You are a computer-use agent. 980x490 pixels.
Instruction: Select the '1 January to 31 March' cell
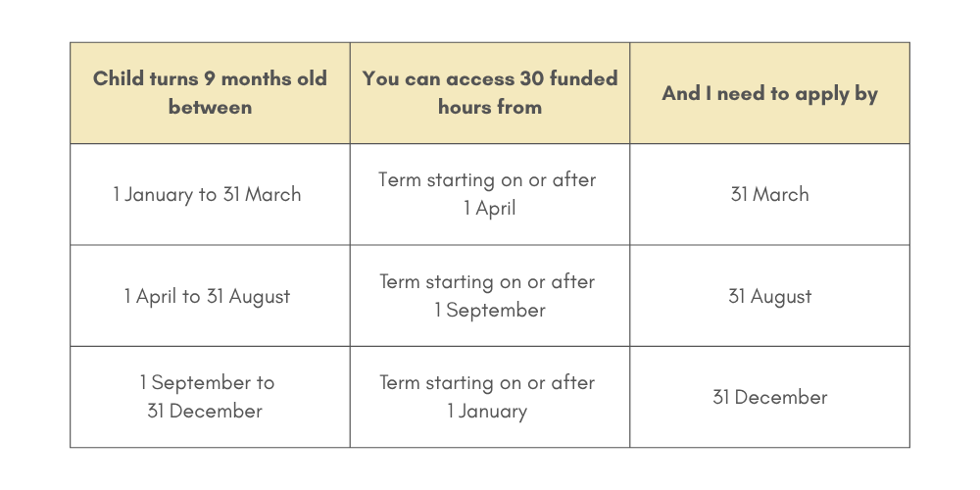(210, 194)
